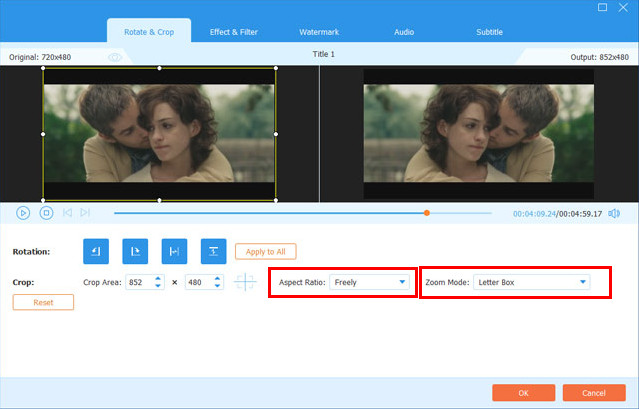
Task: Rotate video left 90 degrees
Action: pyautogui.click(x=95, y=251)
